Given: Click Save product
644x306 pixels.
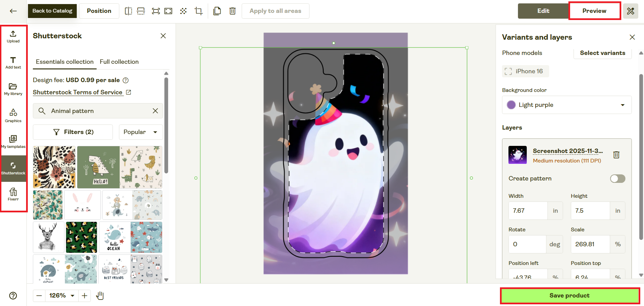Looking at the screenshot, I should (x=569, y=295).
